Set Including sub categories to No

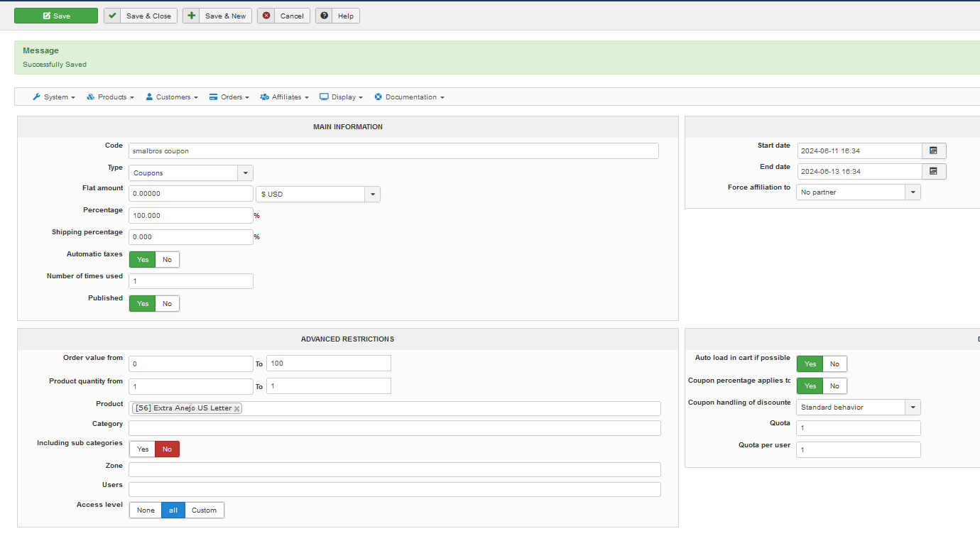[x=168, y=449]
